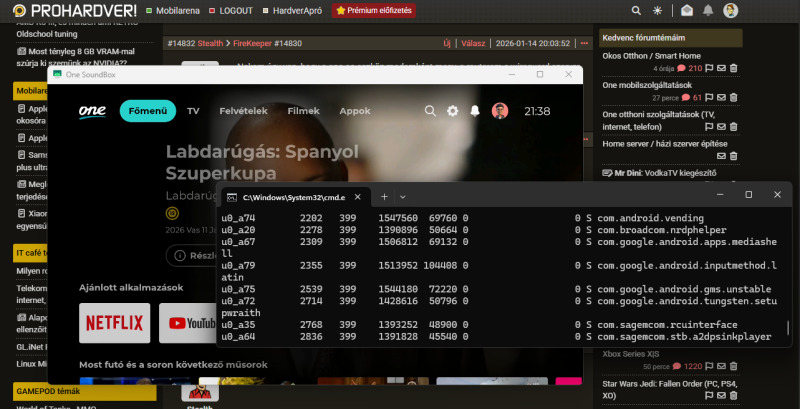Launch the Netflix app tile
The image size is (800, 409).
click(115, 323)
